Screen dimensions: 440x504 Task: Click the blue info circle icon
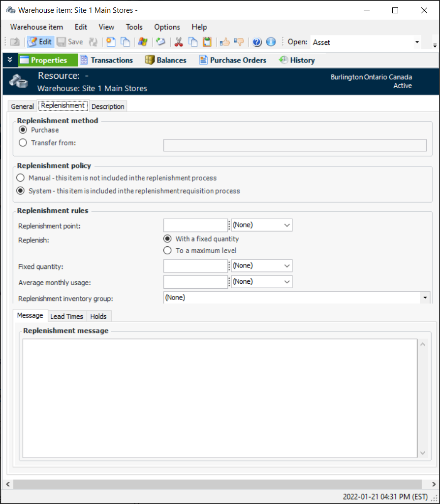tap(271, 42)
